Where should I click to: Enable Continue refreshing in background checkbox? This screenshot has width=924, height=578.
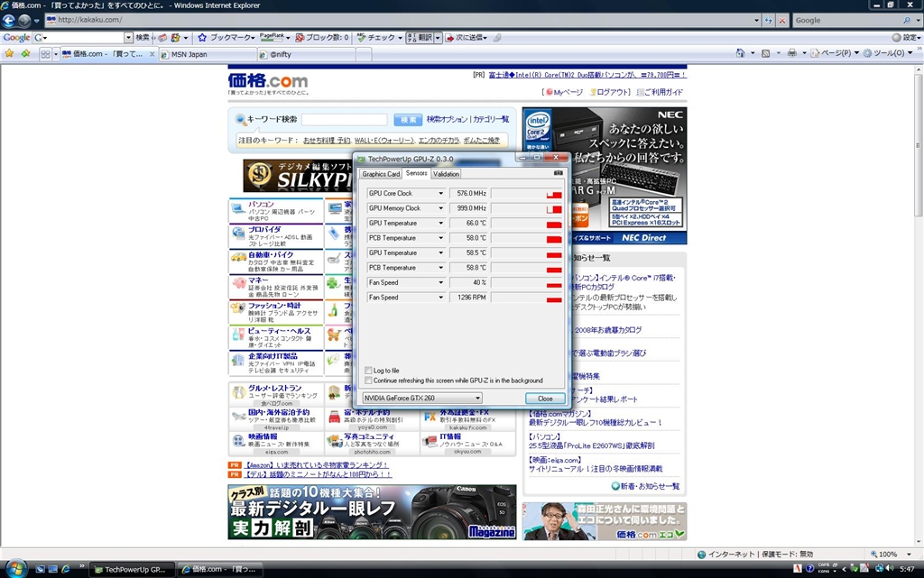click(x=368, y=381)
